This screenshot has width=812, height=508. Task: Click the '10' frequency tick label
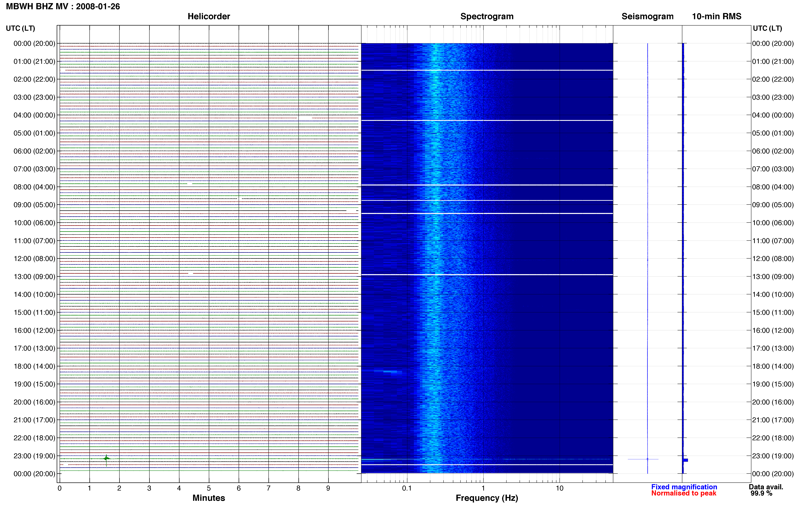click(x=559, y=488)
